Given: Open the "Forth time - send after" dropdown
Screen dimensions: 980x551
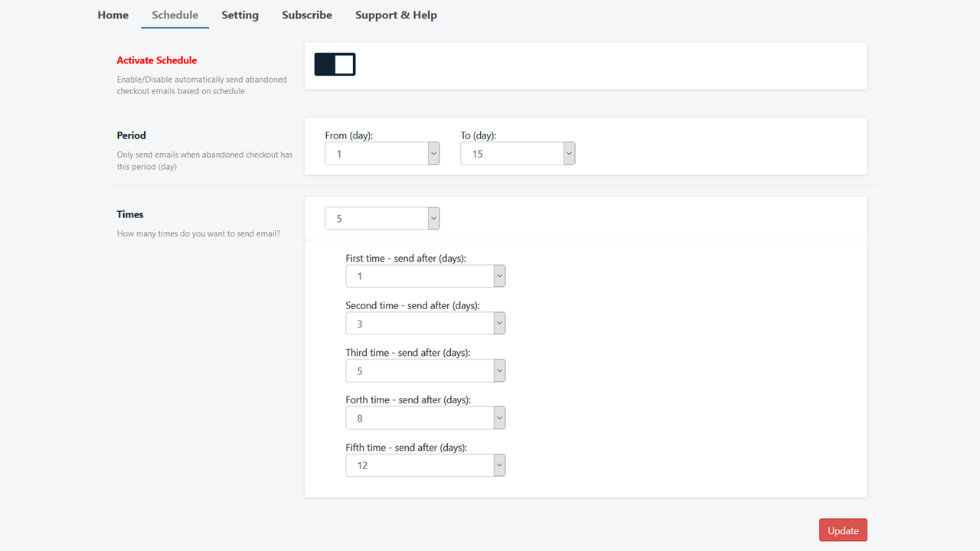Looking at the screenshot, I should (498, 417).
